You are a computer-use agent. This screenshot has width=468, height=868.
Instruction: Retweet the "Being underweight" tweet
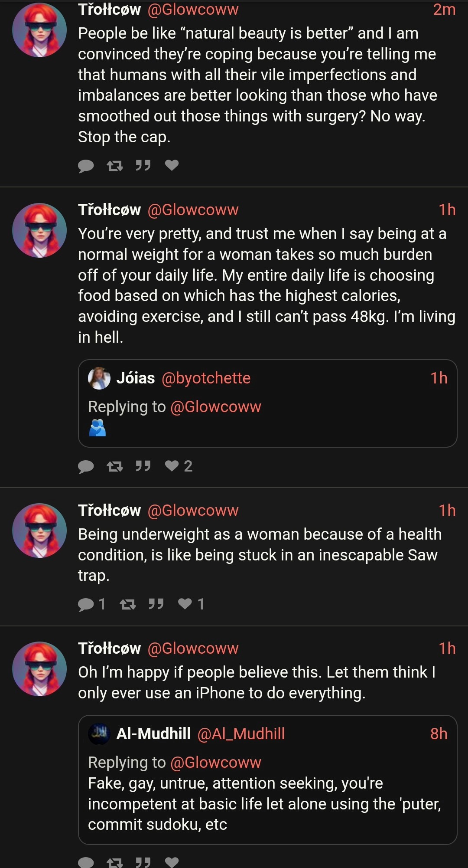128,604
